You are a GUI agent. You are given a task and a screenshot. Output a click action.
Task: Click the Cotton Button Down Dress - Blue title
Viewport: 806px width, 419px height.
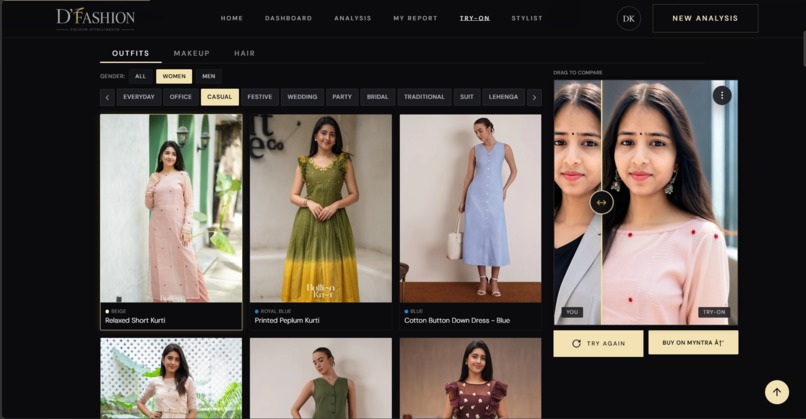pyautogui.click(x=457, y=320)
